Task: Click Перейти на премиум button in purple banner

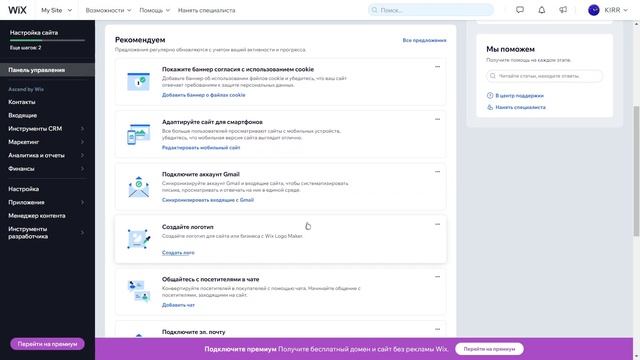Action: pos(489,349)
